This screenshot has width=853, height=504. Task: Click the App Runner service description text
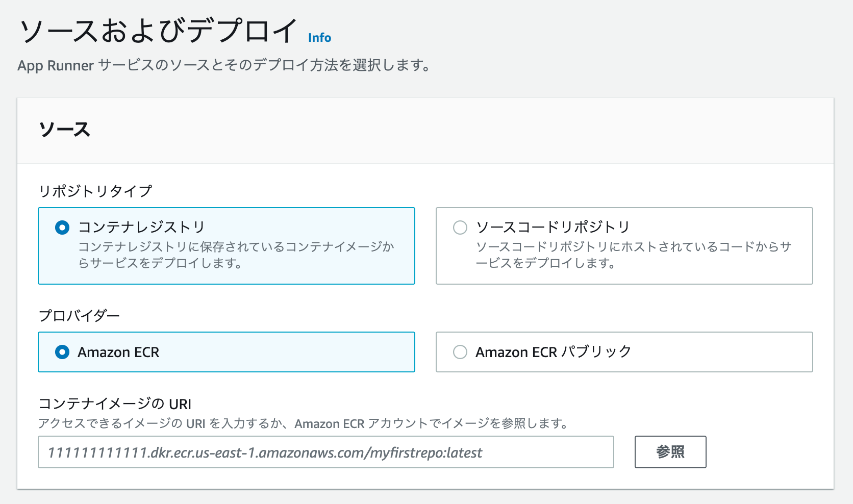[x=224, y=65]
